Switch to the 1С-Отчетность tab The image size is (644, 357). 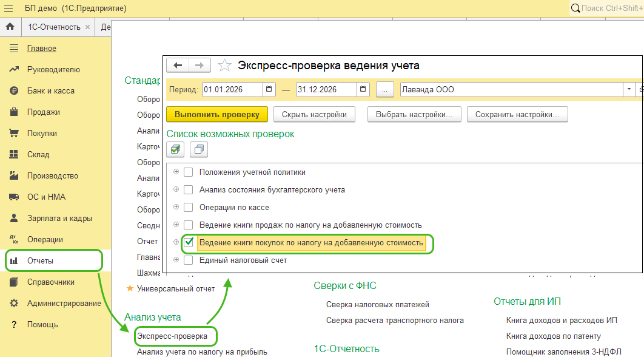[x=54, y=27]
